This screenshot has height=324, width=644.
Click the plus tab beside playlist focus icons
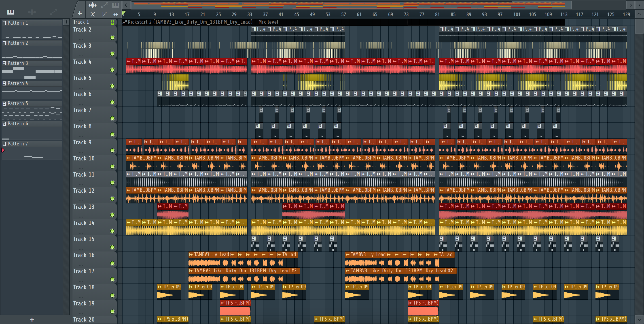tap(80, 13)
